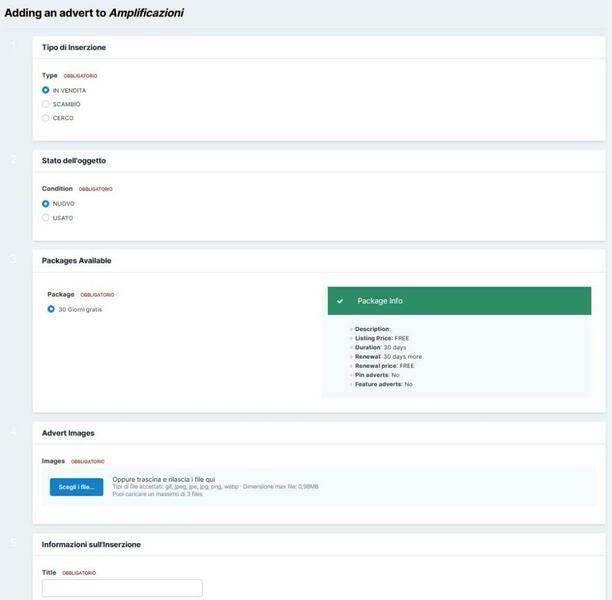Select the IN VENDITA radio option
612x600 pixels.
(x=46, y=90)
